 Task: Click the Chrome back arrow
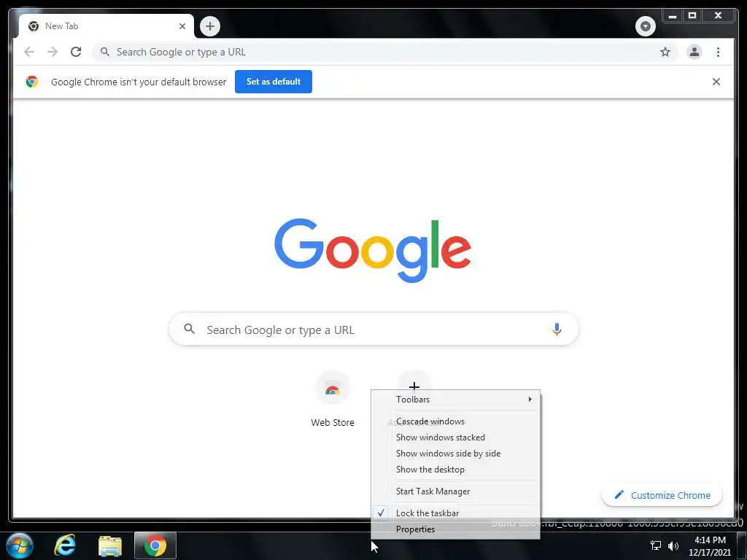29,52
